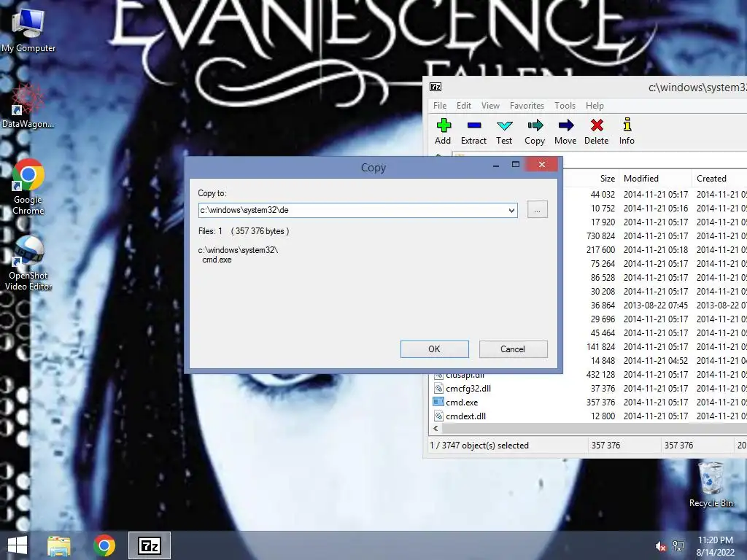This screenshot has width=747, height=560.
Task: Click Cancel in the Copy dialog
Action: coord(513,349)
